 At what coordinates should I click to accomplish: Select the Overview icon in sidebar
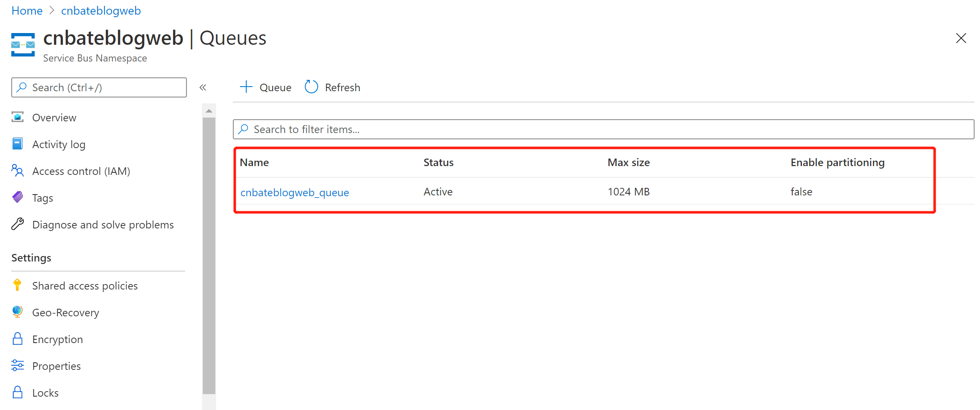(x=18, y=117)
